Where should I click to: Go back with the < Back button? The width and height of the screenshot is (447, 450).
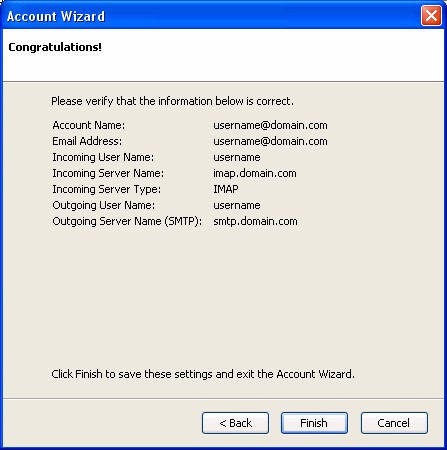point(235,423)
